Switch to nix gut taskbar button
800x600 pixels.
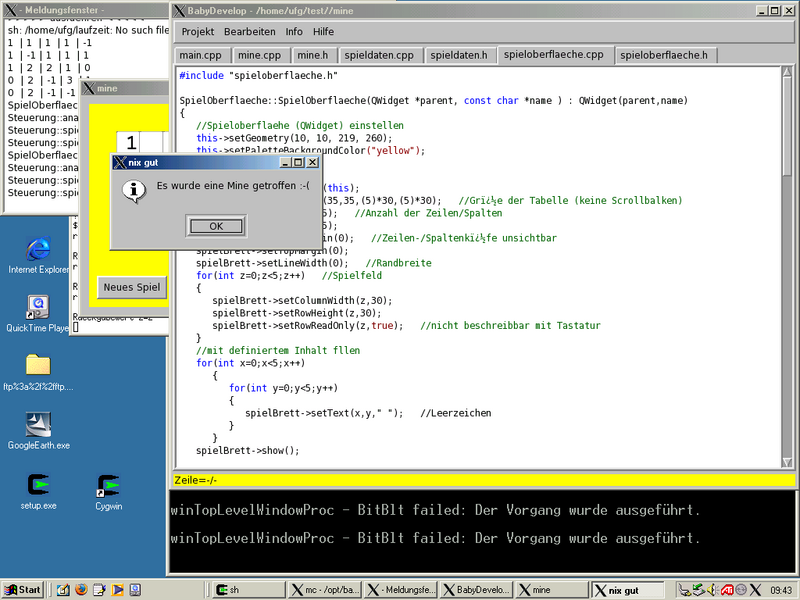click(628, 590)
